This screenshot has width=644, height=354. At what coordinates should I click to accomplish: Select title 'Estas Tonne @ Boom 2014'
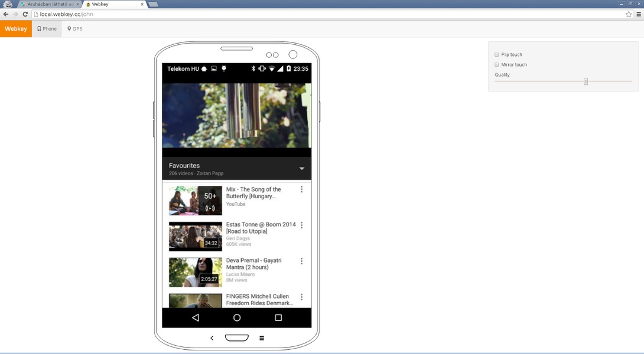(x=261, y=228)
